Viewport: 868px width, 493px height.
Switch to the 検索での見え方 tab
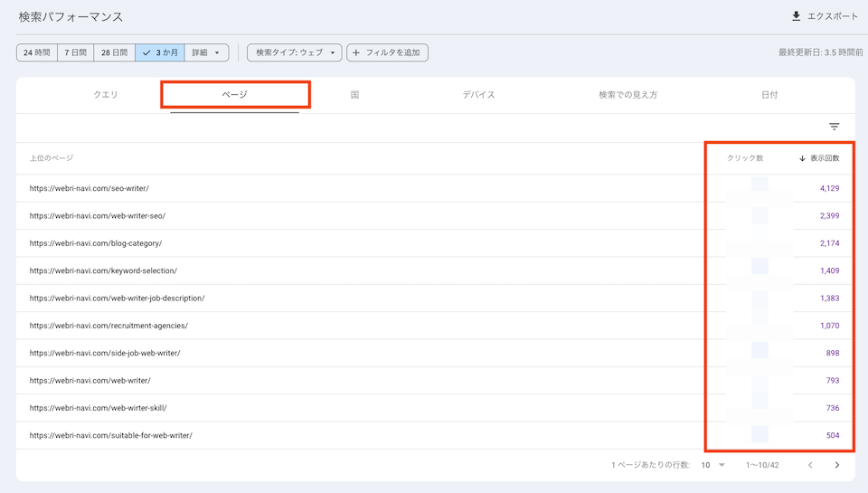(x=627, y=95)
